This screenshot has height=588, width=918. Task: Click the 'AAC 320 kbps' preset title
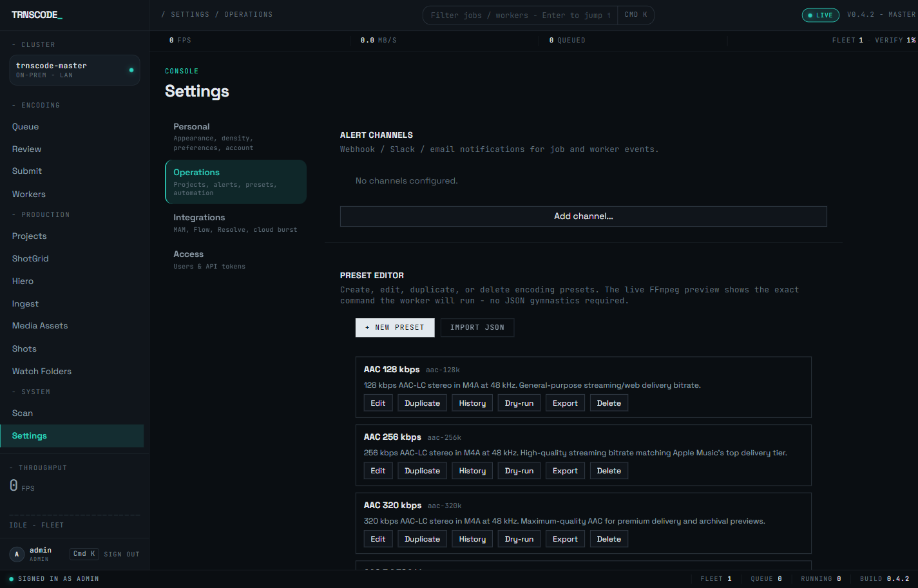(392, 506)
